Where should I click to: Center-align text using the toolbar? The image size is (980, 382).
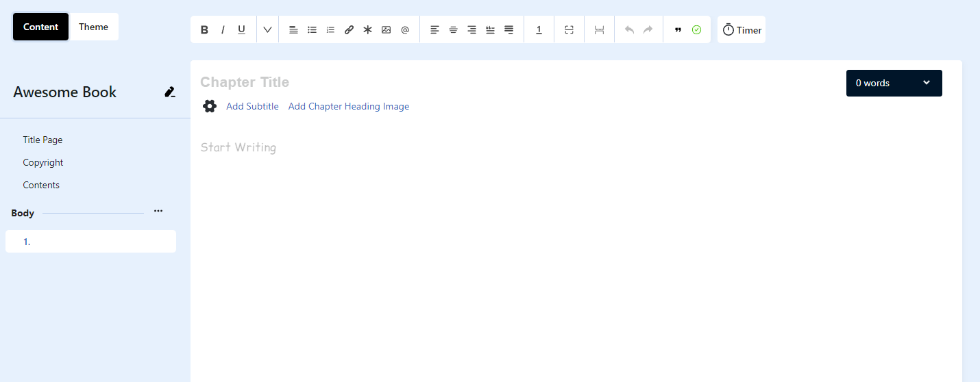tap(453, 30)
